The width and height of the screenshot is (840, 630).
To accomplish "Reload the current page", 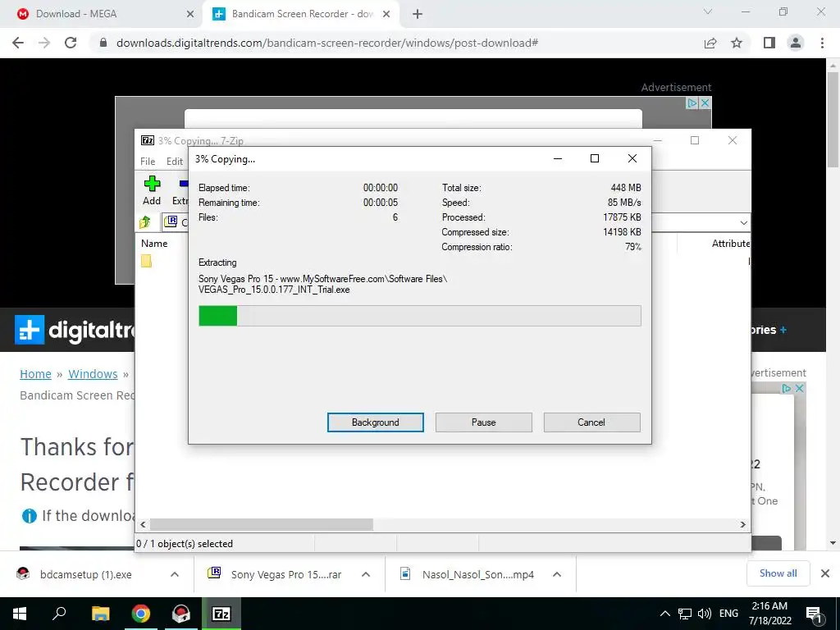I will pos(71,43).
